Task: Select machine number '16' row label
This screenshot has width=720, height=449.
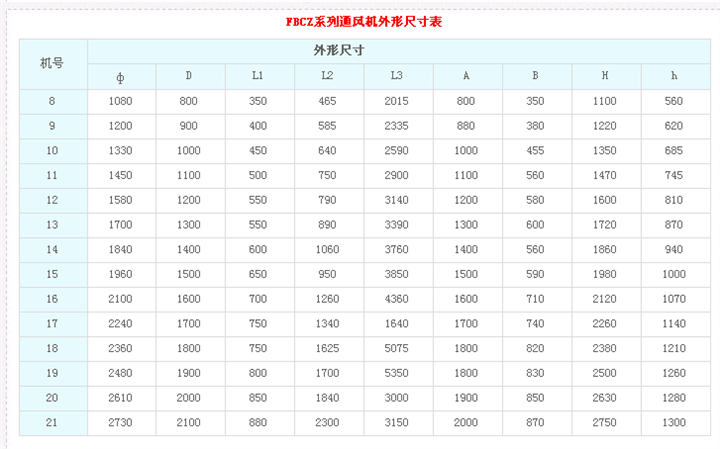Action: click(x=52, y=299)
